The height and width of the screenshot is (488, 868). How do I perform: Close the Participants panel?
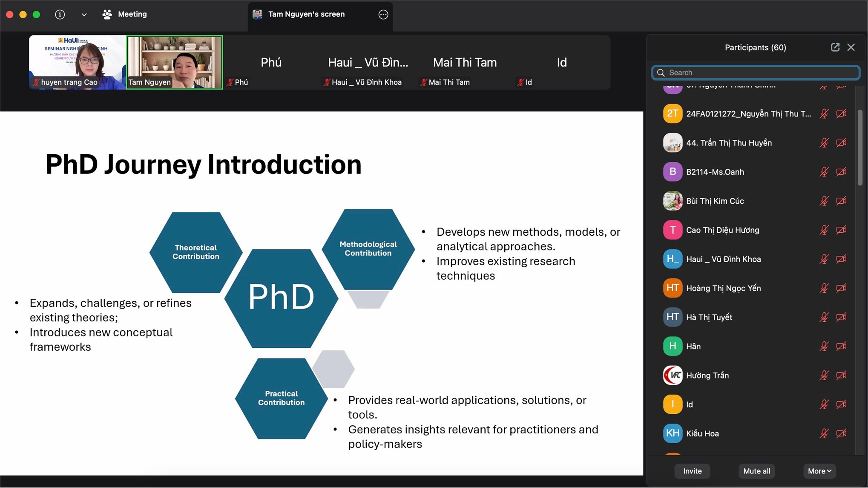click(851, 47)
